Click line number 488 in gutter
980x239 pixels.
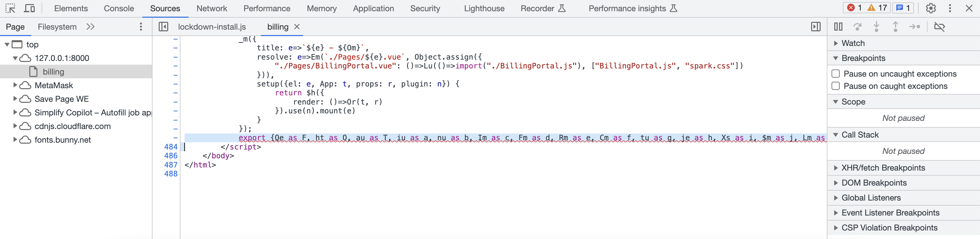[x=171, y=174]
